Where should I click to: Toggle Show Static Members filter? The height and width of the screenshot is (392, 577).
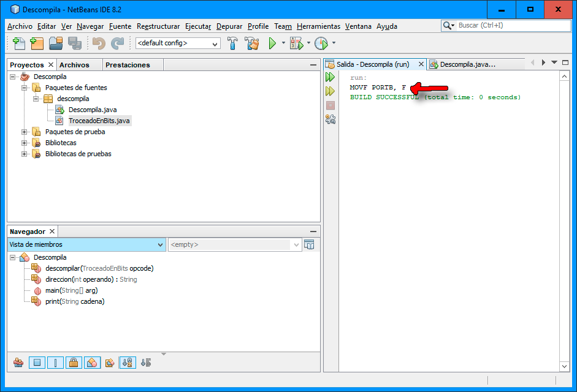(x=55, y=363)
